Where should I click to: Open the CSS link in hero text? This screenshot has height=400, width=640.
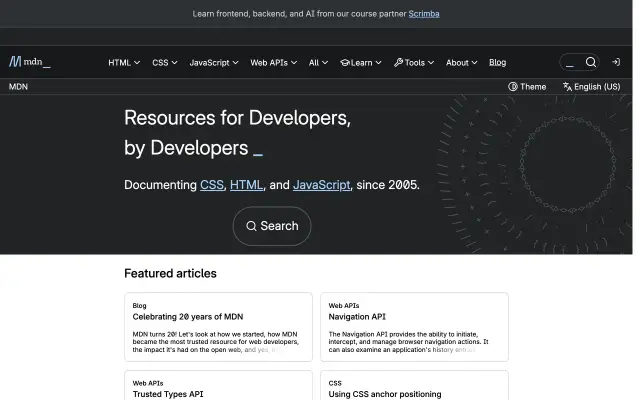[x=211, y=185]
